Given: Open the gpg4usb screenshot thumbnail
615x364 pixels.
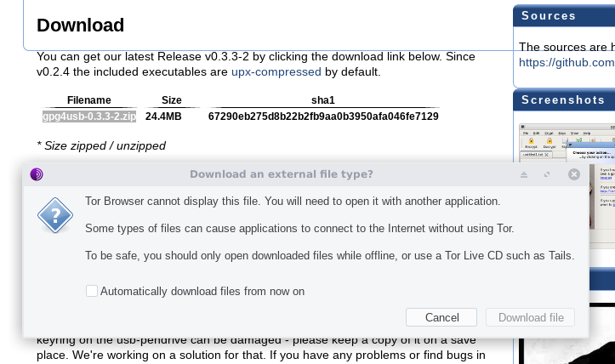Looking at the screenshot, I should pyautogui.click(x=567, y=143).
